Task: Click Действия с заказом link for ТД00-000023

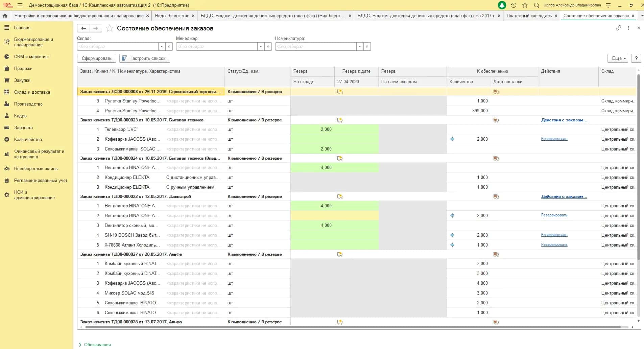Action: [x=564, y=120]
